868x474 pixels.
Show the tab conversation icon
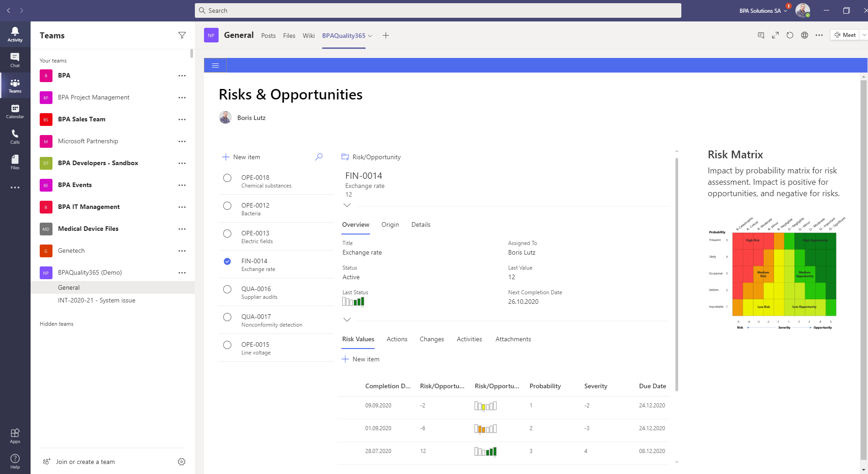click(761, 35)
